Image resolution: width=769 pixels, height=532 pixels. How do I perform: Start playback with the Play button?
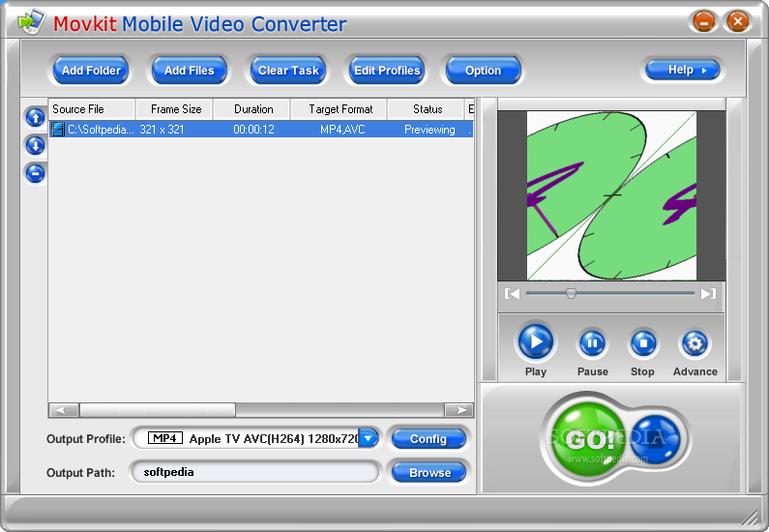click(x=536, y=341)
